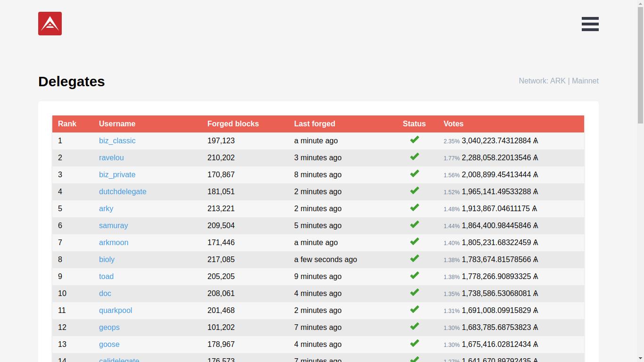Open the hamburger menu icon

(x=590, y=24)
